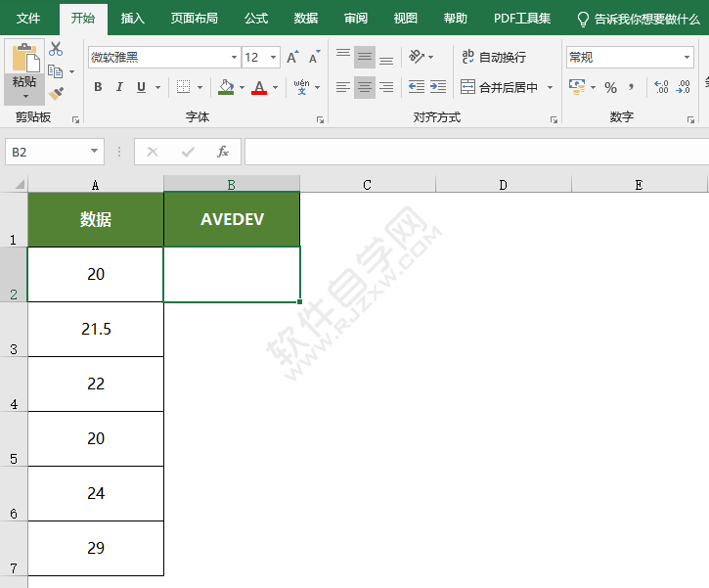This screenshot has height=588, width=709.
Task: Decrease font size with smaller A icon
Action: click(x=314, y=58)
